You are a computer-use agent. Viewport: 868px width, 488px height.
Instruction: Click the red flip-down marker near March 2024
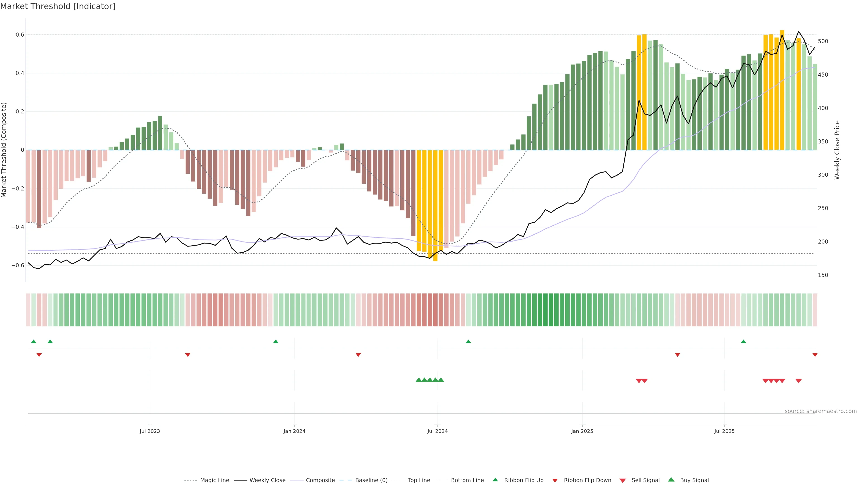click(358, 355)
